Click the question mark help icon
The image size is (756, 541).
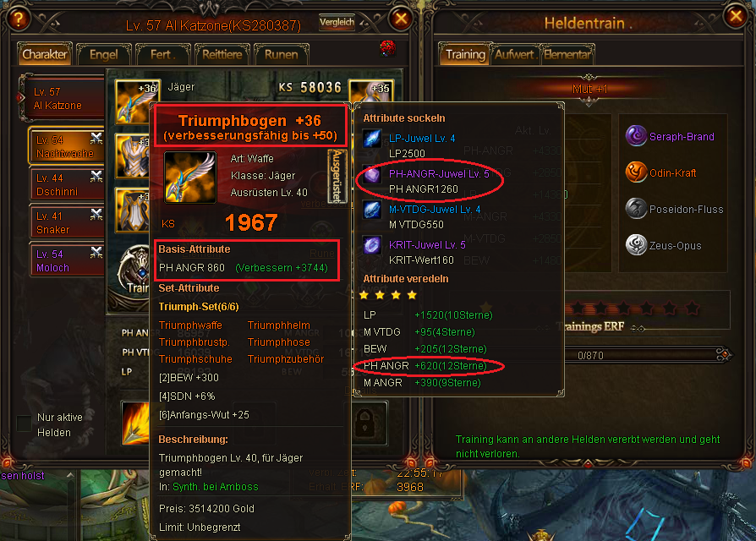19,19
